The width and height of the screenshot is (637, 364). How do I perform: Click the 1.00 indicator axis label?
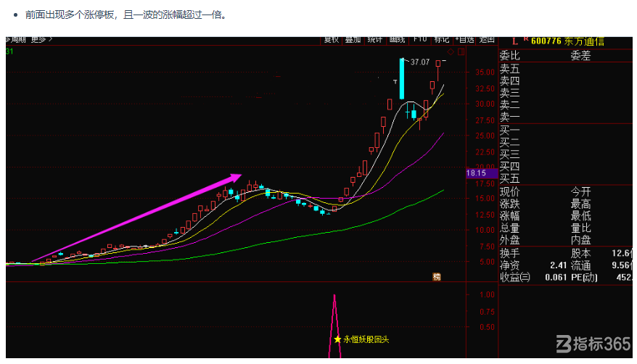pos(487,294)
